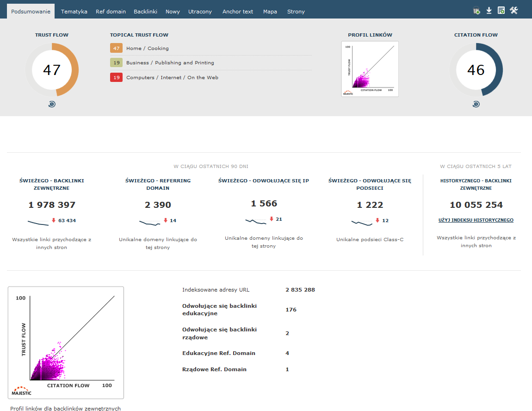Click the red 19 topic badge
The width and height of the screenshot is (532, 411).
[116, 77]
